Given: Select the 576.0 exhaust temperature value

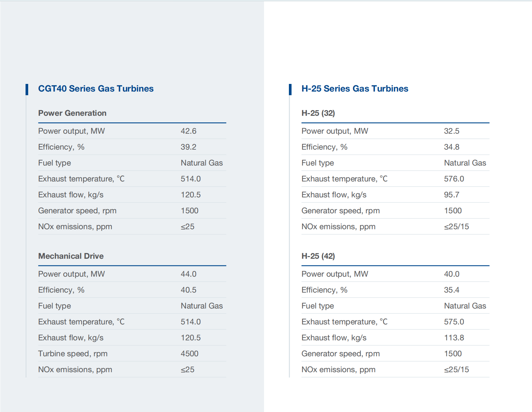Looking at the screenshot, I should pyautogui.click(x=454, y=179).
